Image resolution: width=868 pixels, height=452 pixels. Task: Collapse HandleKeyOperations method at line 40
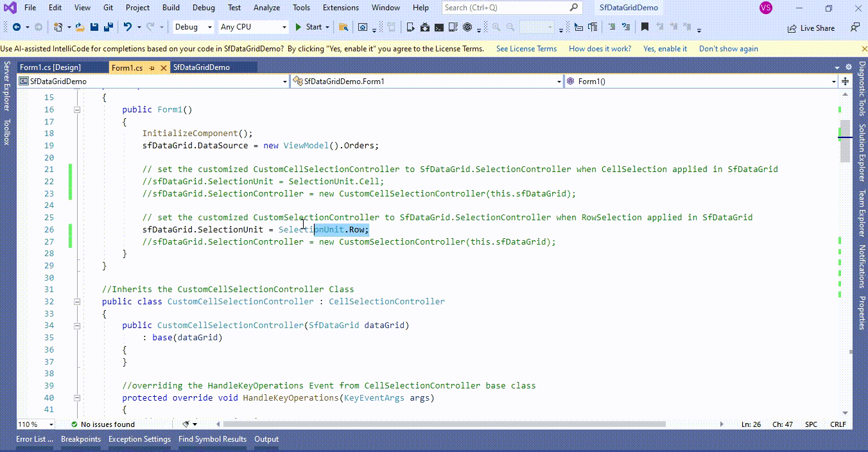tap(77, 398)
